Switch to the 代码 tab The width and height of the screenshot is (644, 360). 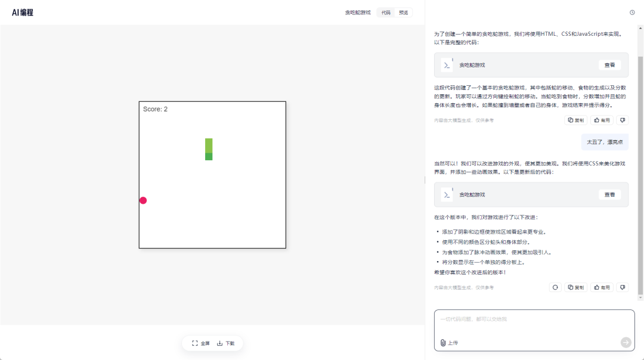[386, 13]
